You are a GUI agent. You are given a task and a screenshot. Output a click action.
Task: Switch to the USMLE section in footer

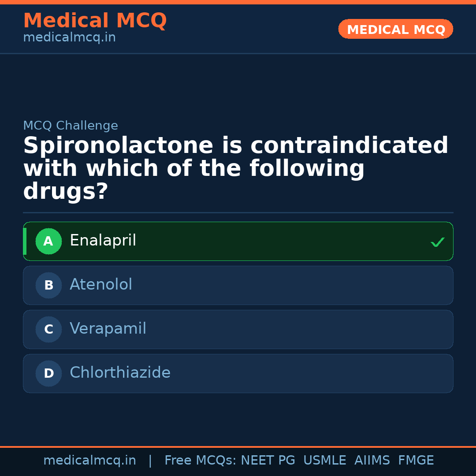[325, 460]
